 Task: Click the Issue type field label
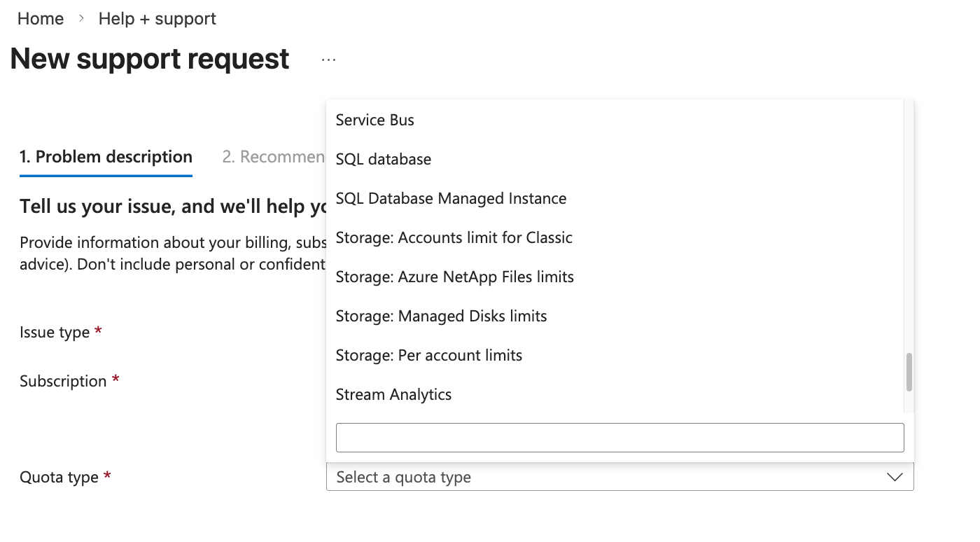(x=55, y=332)
